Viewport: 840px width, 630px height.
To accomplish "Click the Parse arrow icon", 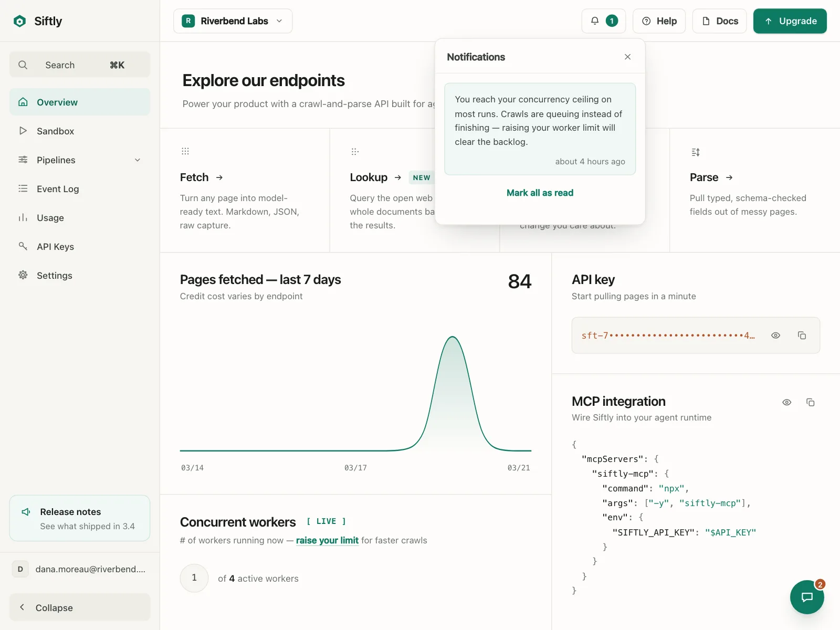I will 729,177.
